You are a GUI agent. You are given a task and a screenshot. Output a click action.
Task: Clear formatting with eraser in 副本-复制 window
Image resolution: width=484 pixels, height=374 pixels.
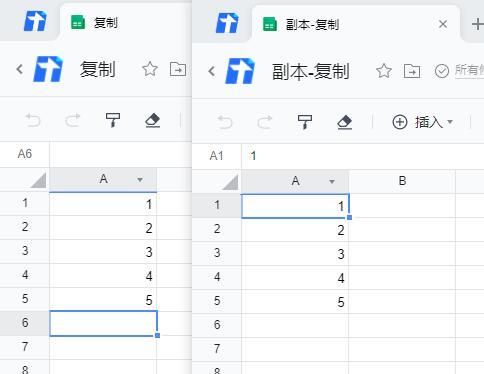point(345,122)
